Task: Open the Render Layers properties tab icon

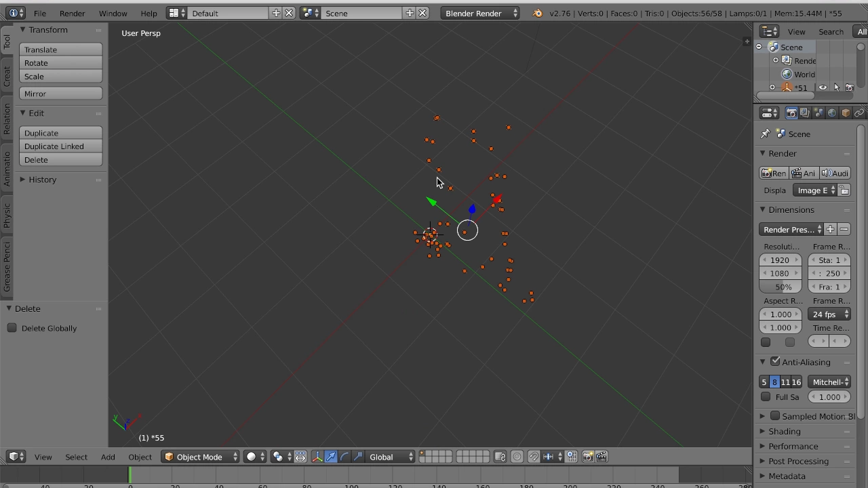Action: tap(805, 113)
